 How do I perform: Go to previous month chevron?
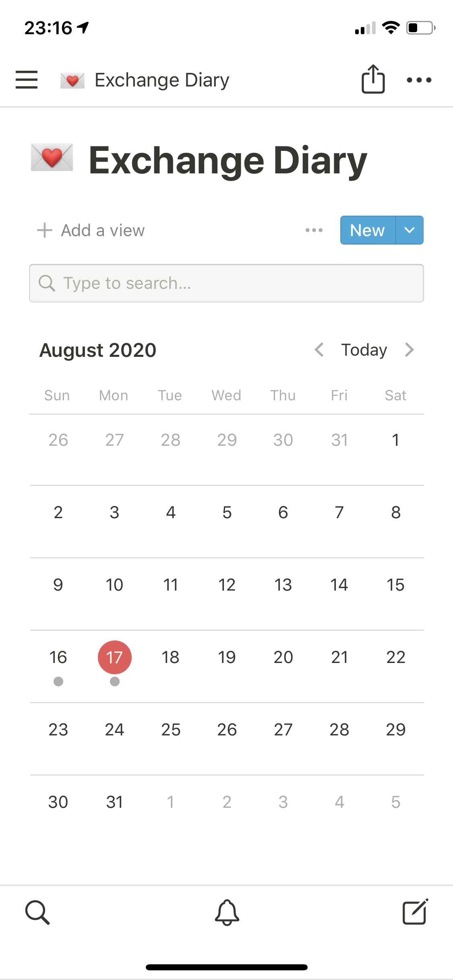point(319,350)
